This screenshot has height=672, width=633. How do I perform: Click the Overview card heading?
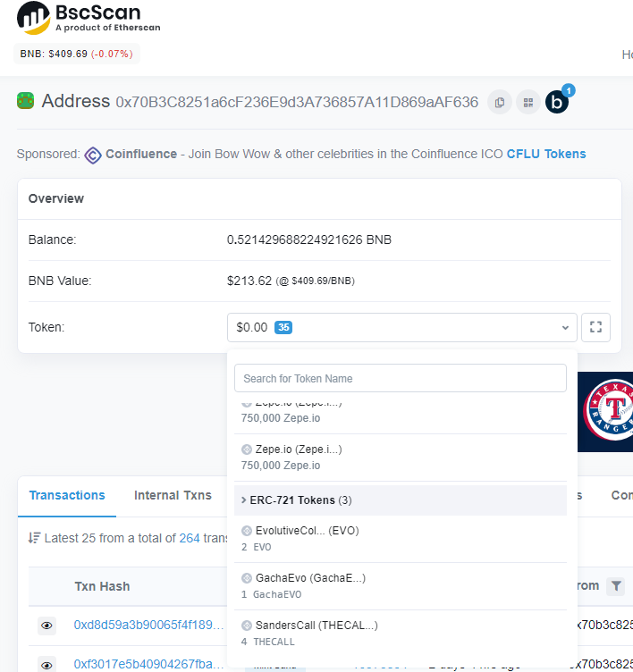[x=56, y=198]
